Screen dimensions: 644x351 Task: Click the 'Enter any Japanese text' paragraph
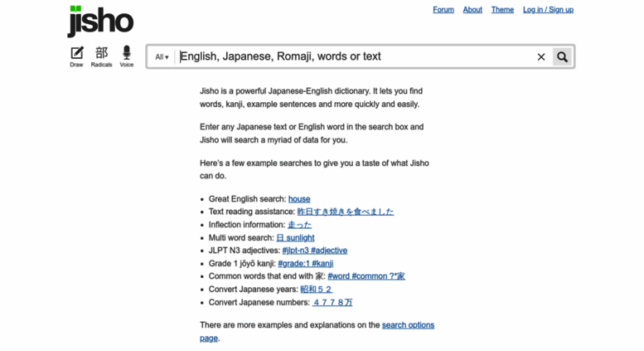[x=312, y=133]
